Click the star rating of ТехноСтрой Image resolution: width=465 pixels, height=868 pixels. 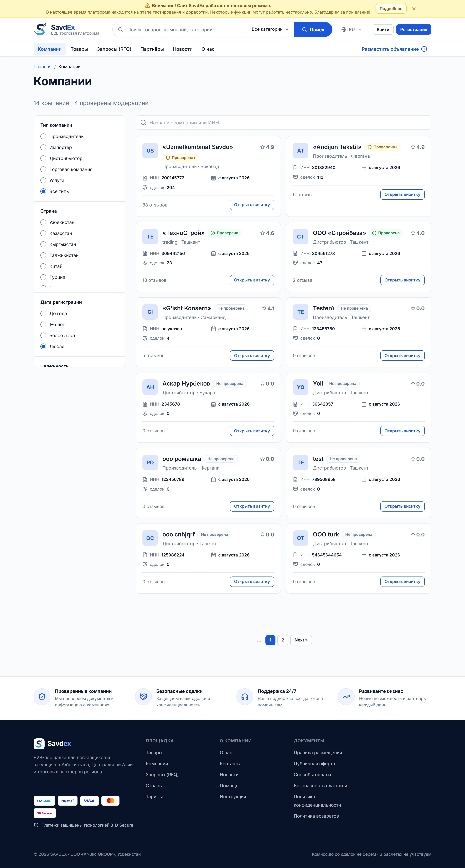click(267, 233)
